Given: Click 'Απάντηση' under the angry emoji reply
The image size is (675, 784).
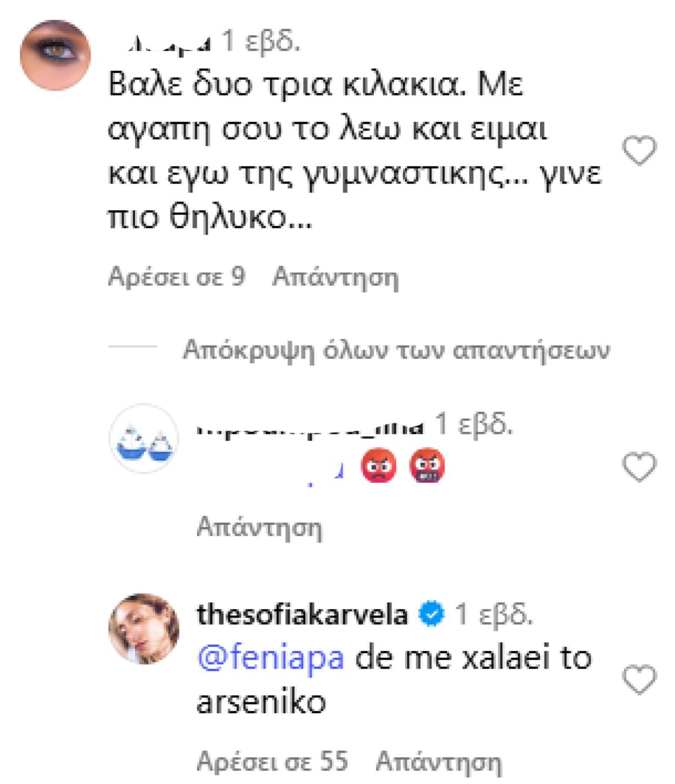Looking at the screenshot, I should [260, 527].
